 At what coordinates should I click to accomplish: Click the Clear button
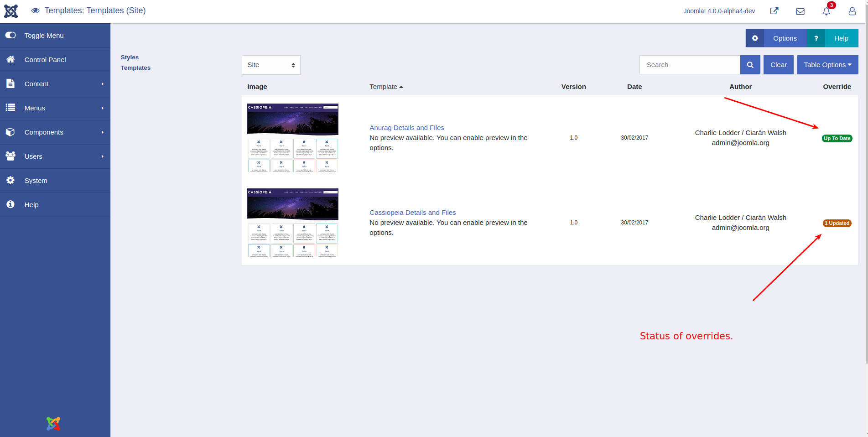778,65
